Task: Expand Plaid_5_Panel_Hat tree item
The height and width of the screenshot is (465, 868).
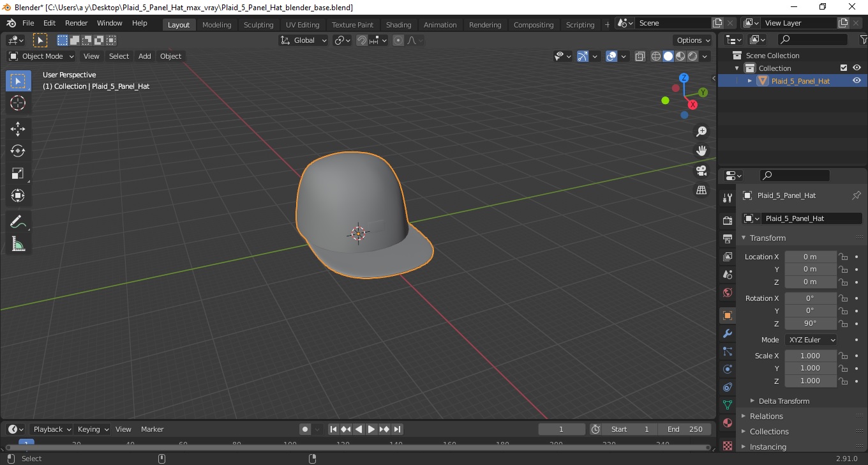Action: point(750,80)
